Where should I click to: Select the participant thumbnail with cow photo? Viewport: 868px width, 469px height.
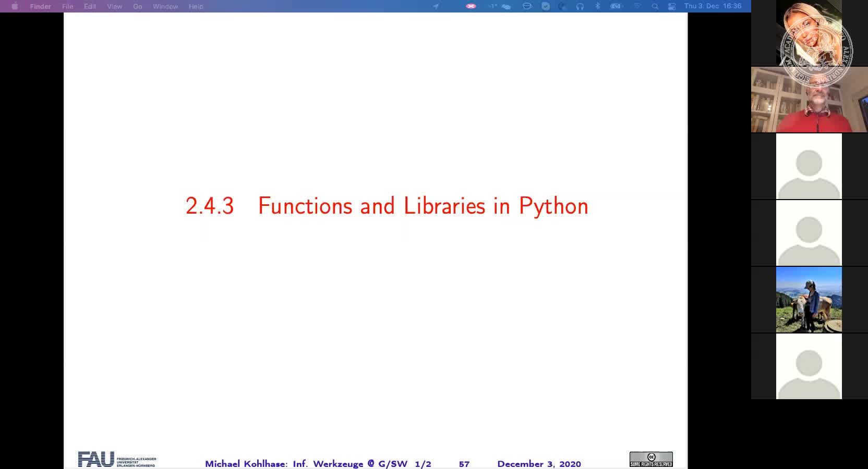809,300
